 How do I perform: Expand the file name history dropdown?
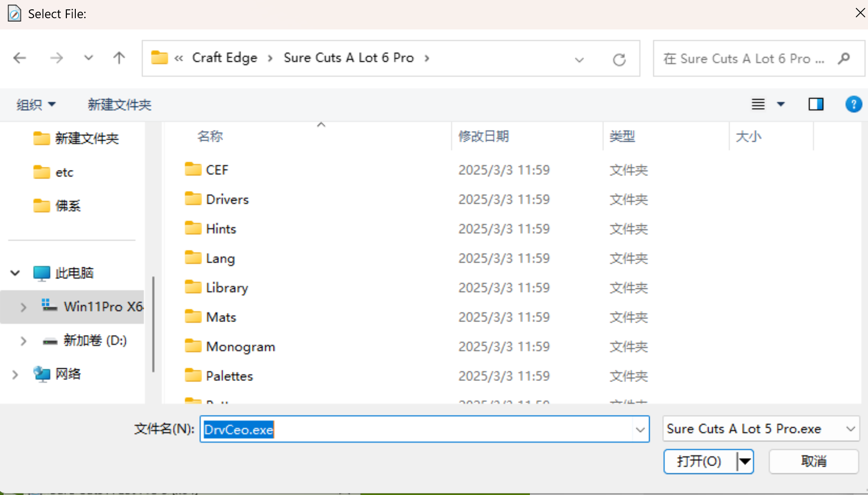point(640,430)
